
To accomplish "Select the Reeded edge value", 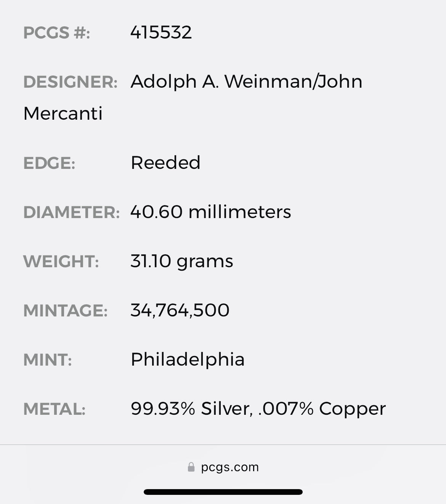I will 165,163.
